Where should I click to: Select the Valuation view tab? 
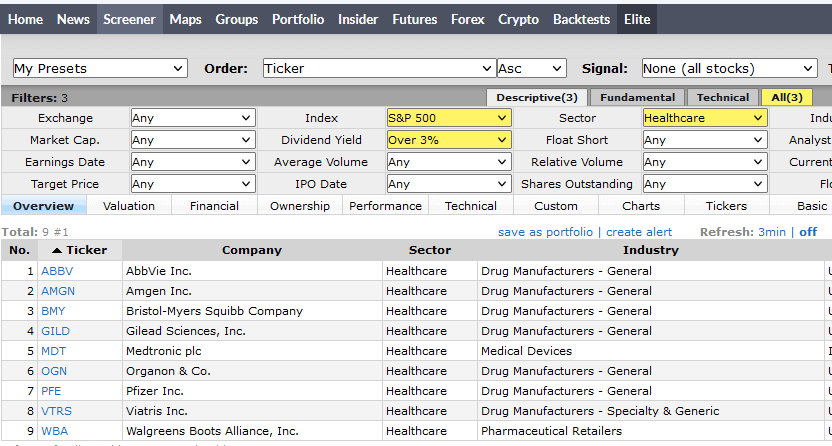pos(129,206)
